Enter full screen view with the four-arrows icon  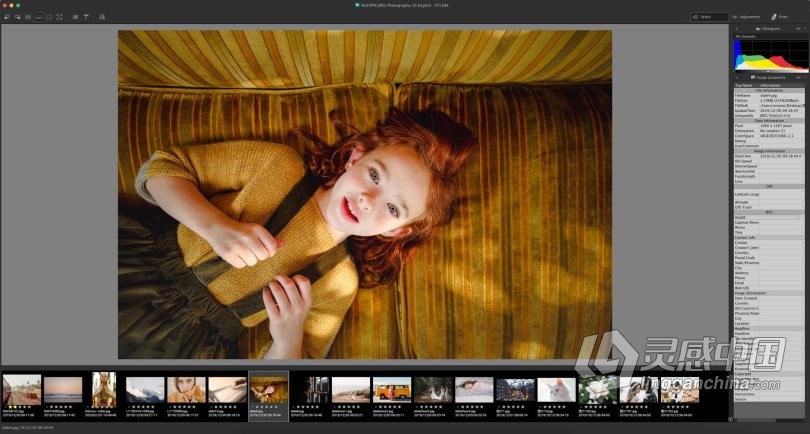(59, 17)
